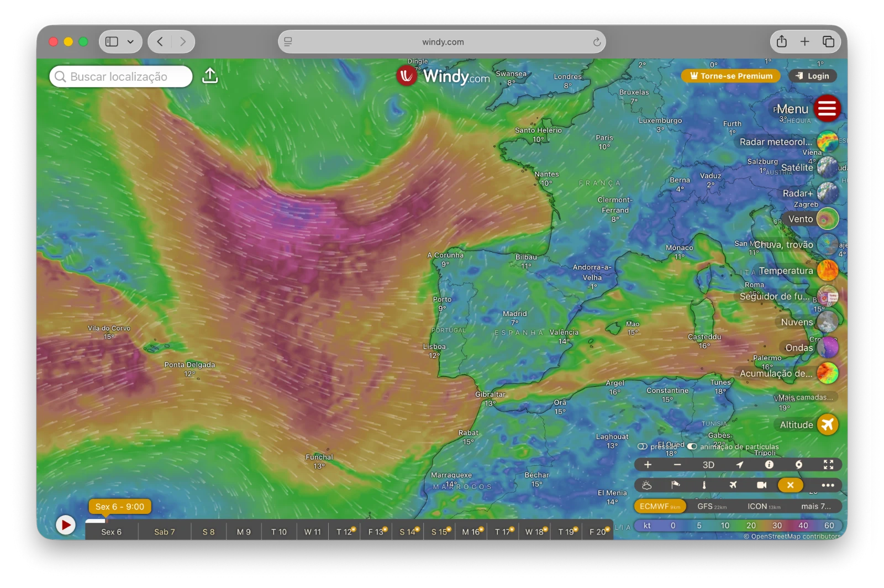Select Sab 7 on the timeline

pyautogui.click(x=164, y=532)
